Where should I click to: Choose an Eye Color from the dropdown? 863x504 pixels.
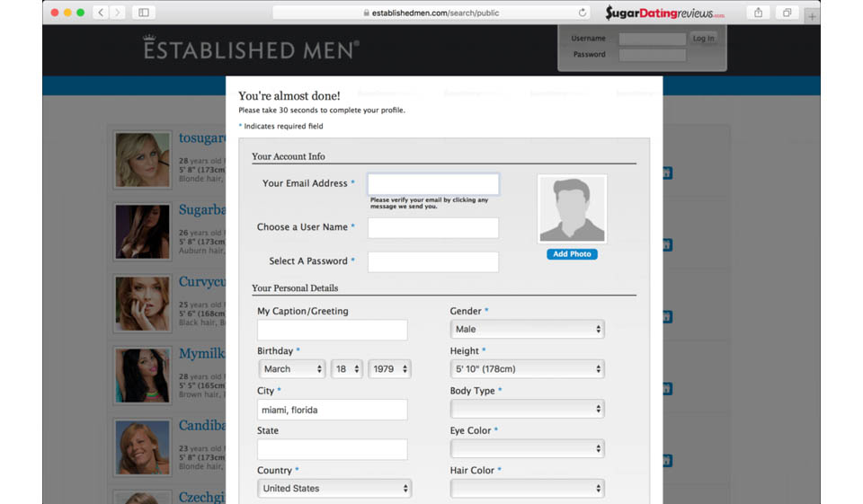(x=527, y=448)
